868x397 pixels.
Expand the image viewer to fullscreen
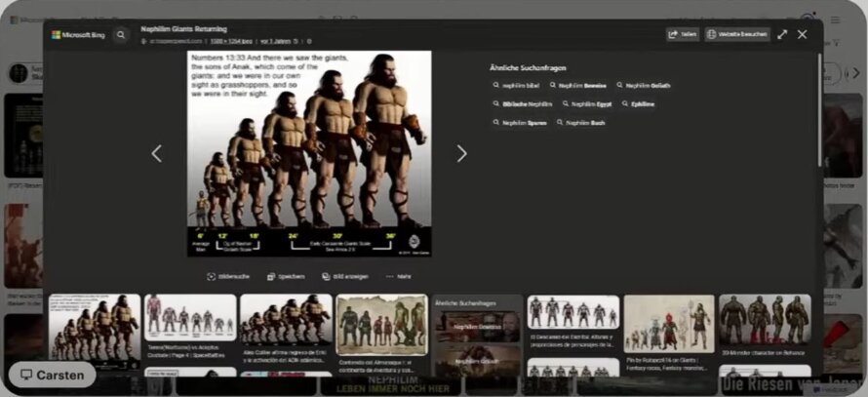point(782,34)
